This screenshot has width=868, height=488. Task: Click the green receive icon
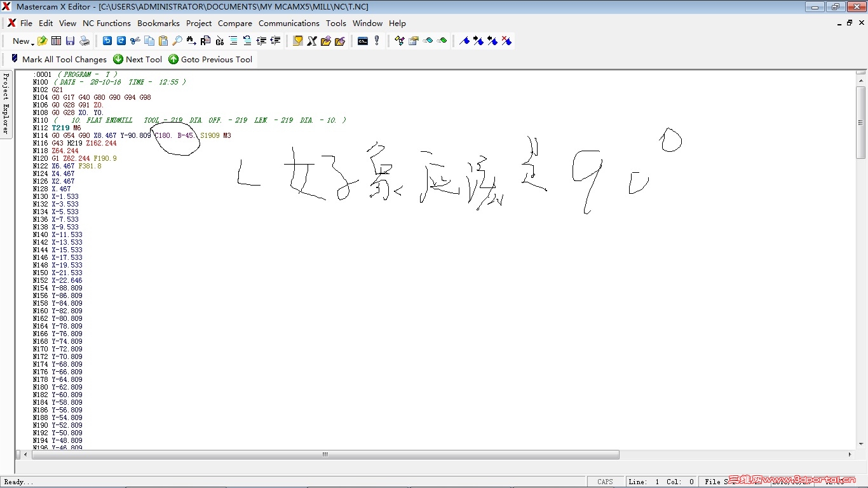tap(442, 41)
